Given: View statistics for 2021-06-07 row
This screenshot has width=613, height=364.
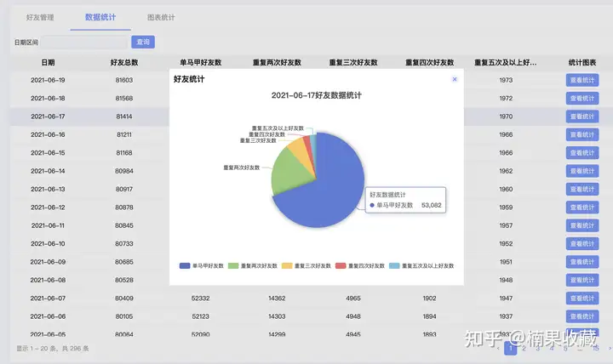Looking at the screenshot, I should [582, 298].
